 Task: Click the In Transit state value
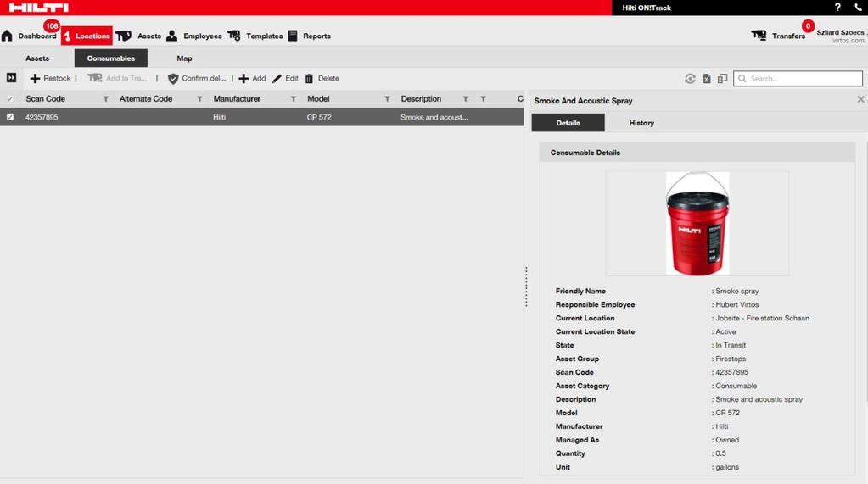(x=731, y=345)
